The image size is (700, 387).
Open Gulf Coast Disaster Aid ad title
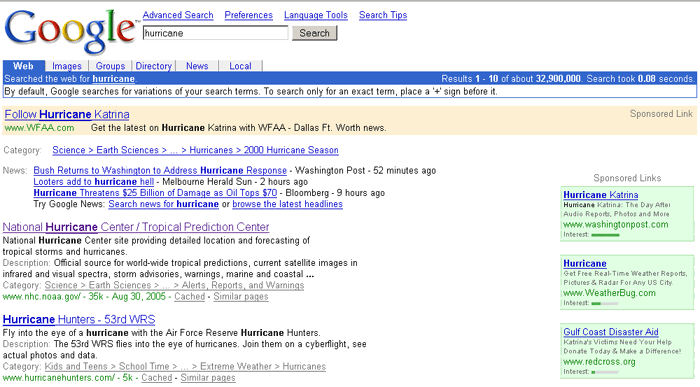coord(611,332)
